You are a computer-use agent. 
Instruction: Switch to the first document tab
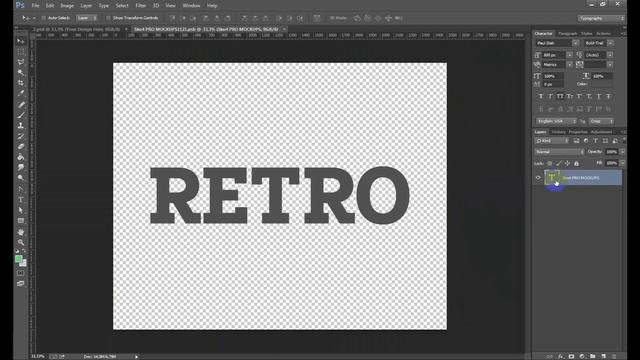76,29
